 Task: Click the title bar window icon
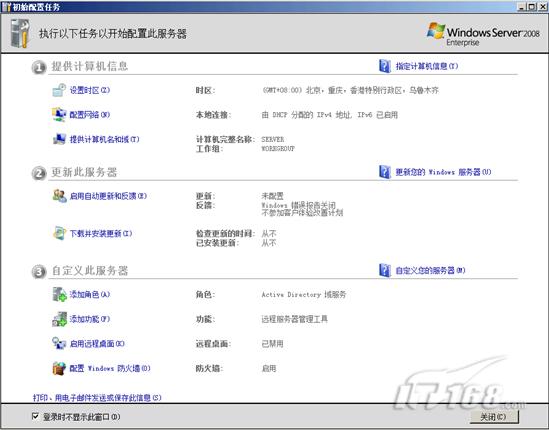pyautogui.click(x=6, y=7)
